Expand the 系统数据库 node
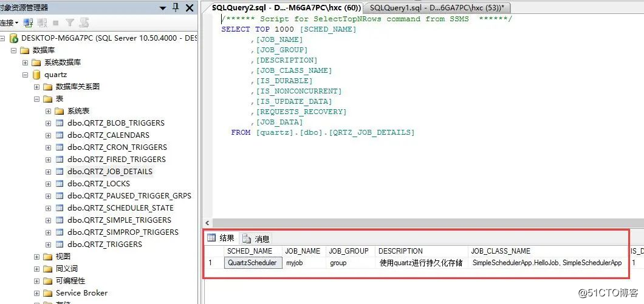The image size is (644, 304). pos(25,62)
